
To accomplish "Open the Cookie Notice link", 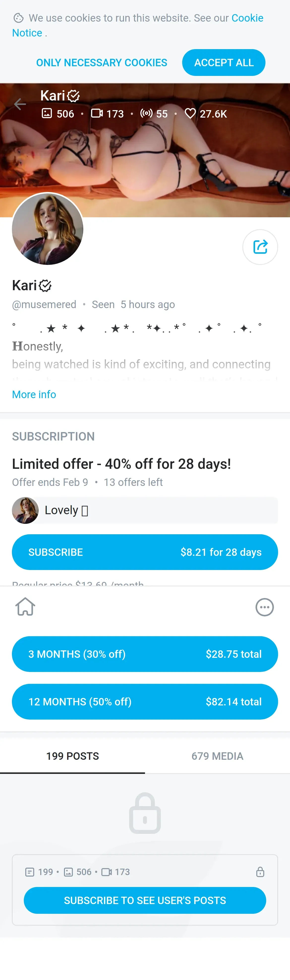I will [138, 26].
